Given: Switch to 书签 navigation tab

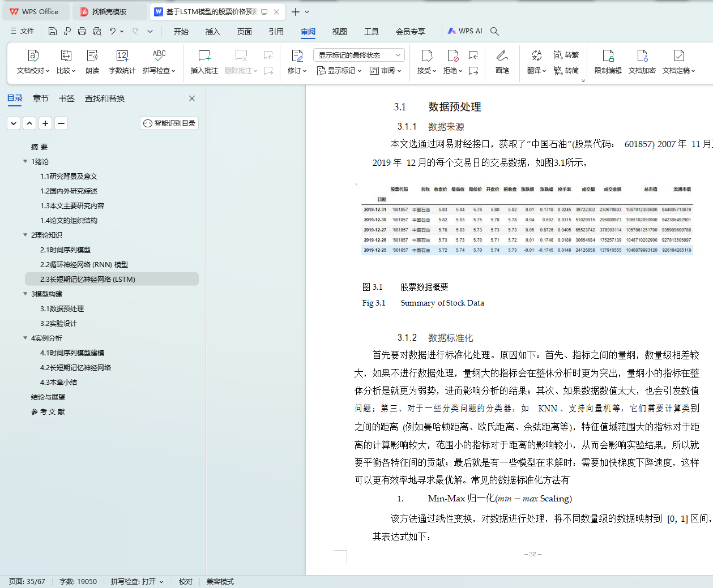Looking at the screenshot, I should [67, 98].
